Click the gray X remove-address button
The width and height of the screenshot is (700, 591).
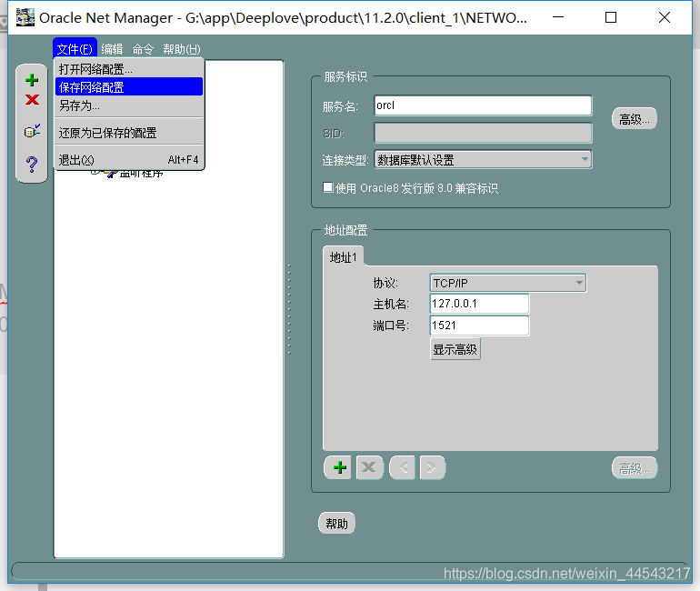pos(369,467)
